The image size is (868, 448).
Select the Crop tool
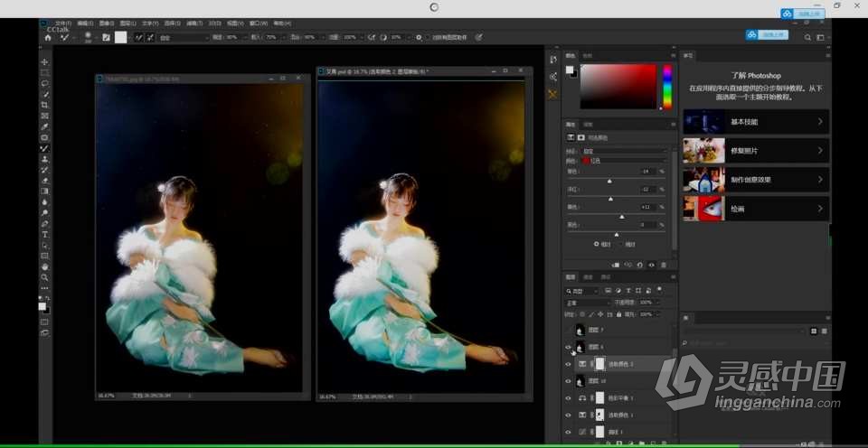[x=45, y=105]
